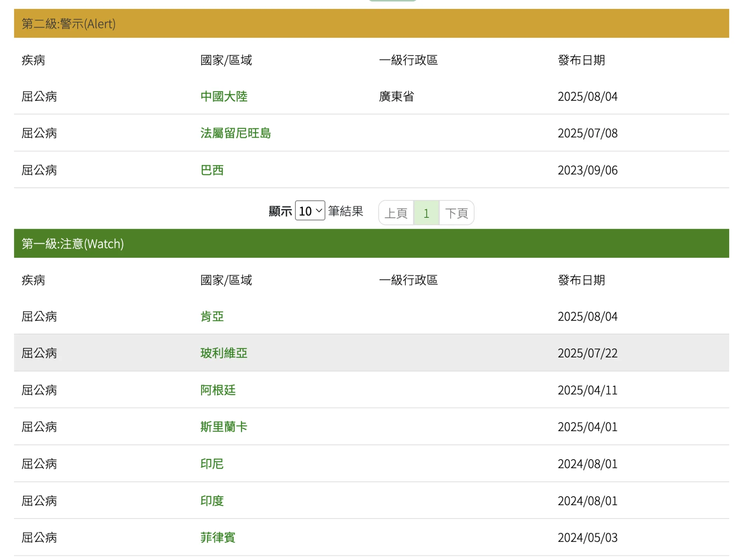Click the 第二級:警示(Alert) header bar
This screenshot has width=744, height=560.
click(371, 24)
